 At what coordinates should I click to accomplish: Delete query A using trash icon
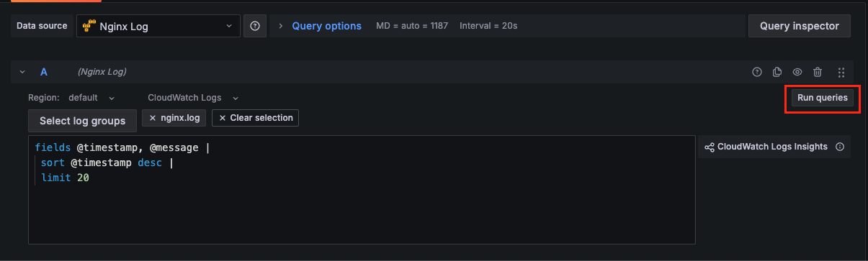(x=818, y=72)
